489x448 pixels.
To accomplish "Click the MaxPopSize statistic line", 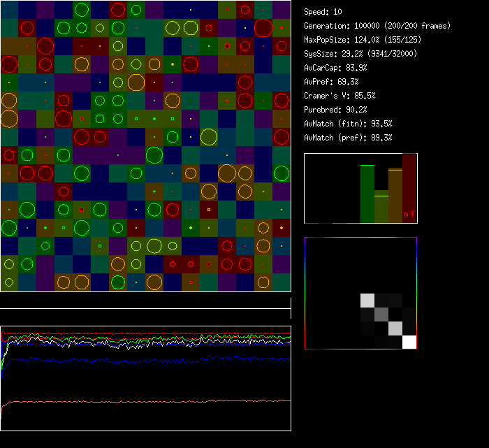I will pos(363,40).
